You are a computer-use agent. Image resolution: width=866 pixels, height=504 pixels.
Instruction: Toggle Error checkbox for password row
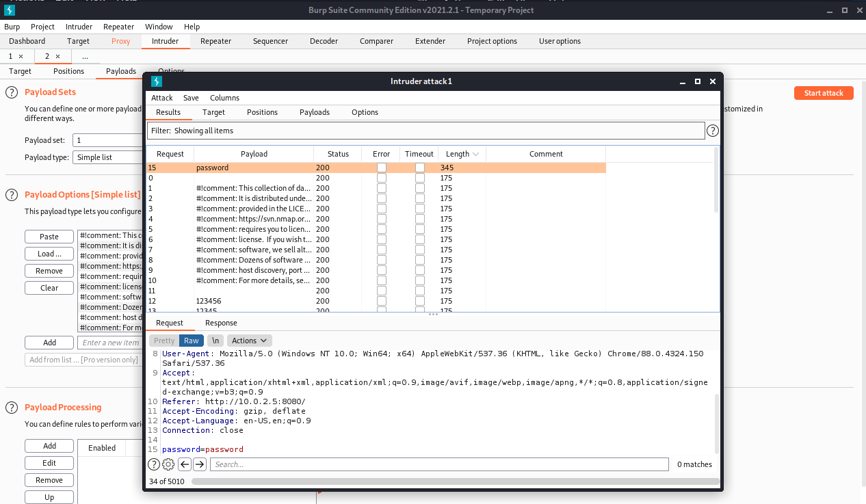[382, 168]
